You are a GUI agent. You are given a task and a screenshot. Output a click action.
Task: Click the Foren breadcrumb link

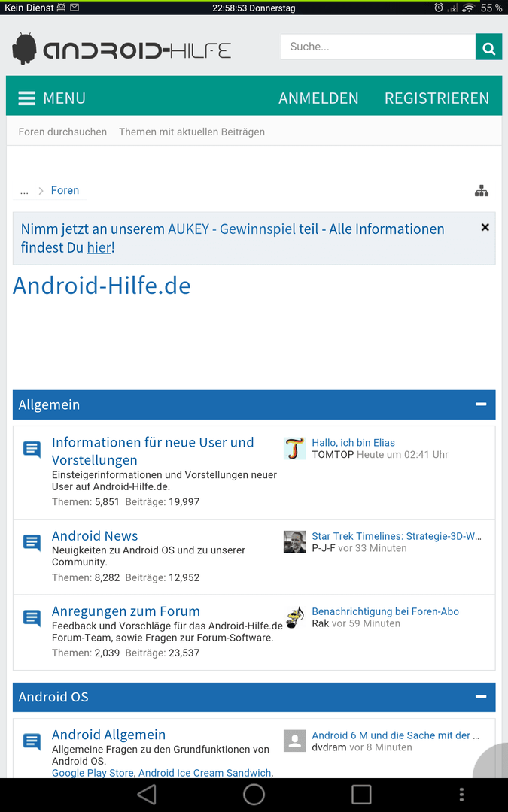coord(65,190)
